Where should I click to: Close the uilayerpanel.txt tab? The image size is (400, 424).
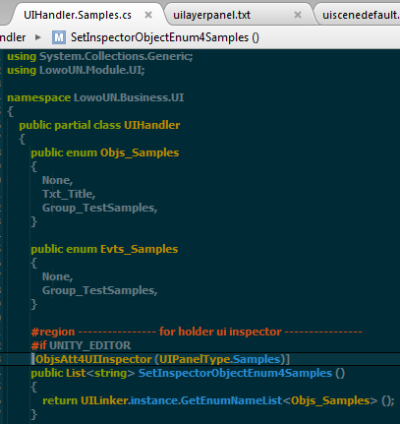coord(298,15)
